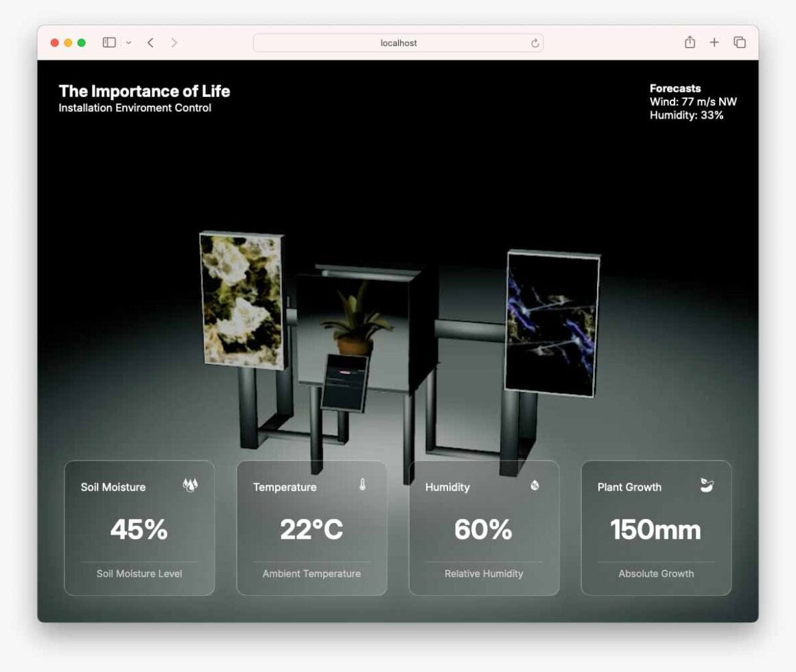Click the droplet icon on Humidity card
The height and width of the screenshot is (672, 796).
pyautogui.click(x=535, y=486)
